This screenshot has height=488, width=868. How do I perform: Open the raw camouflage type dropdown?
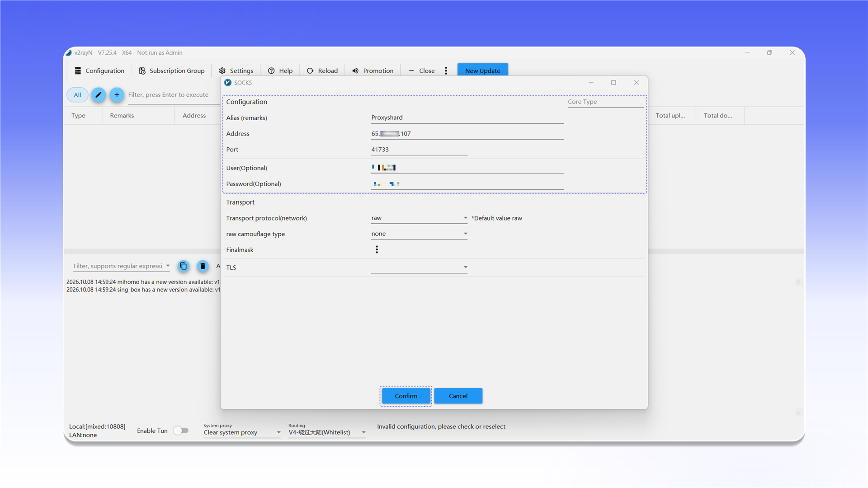point(419,234)
